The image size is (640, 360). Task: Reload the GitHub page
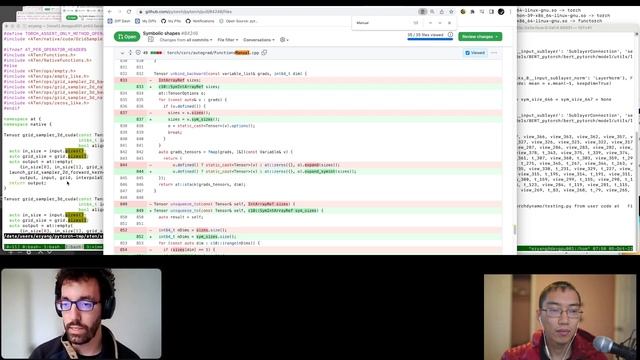[129, 12]
